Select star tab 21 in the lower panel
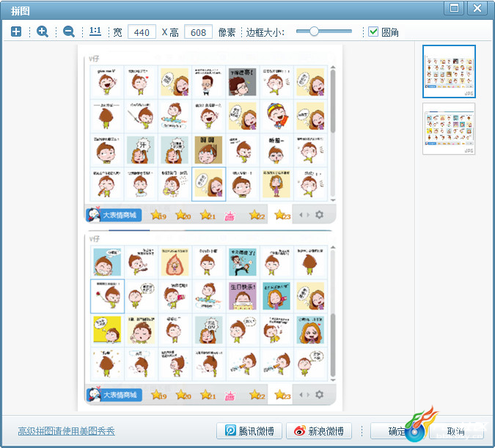The image size is (495, 448). pyautogui.click(x=208, y=395)
